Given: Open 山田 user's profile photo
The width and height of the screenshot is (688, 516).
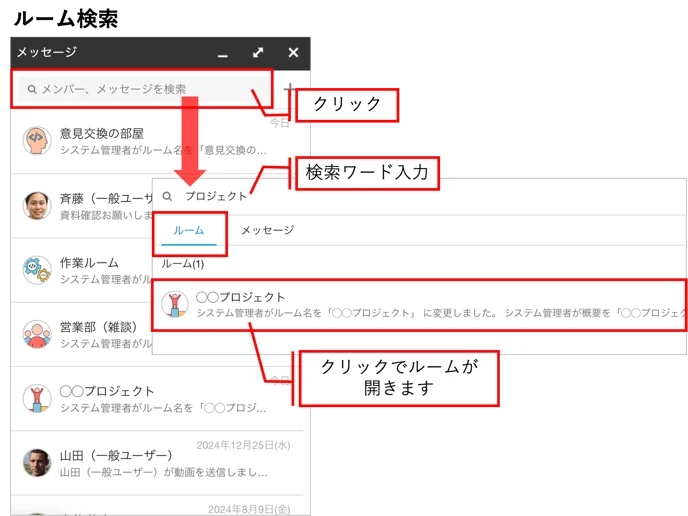Looking at the screenshot, I should [x=37, y=462].
